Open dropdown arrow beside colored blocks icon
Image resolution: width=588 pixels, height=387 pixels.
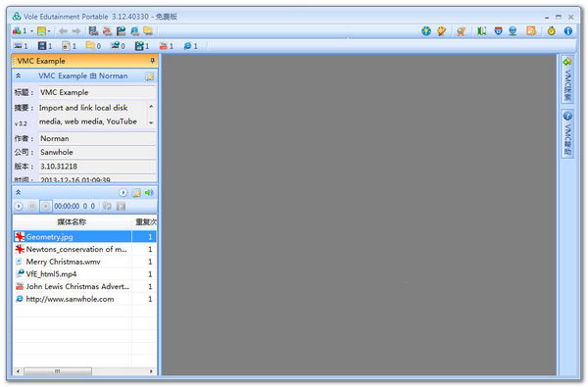pyautogui.click(x=32, y=31)
